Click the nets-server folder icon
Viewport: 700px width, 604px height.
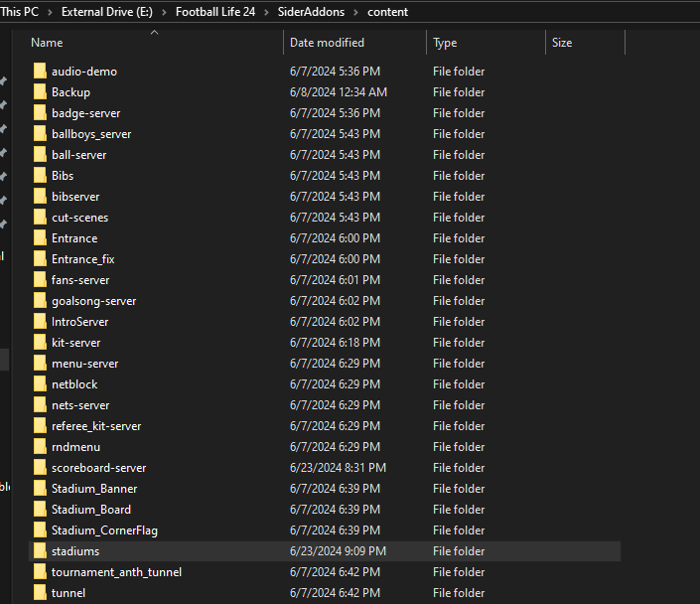tap(40, 404)
